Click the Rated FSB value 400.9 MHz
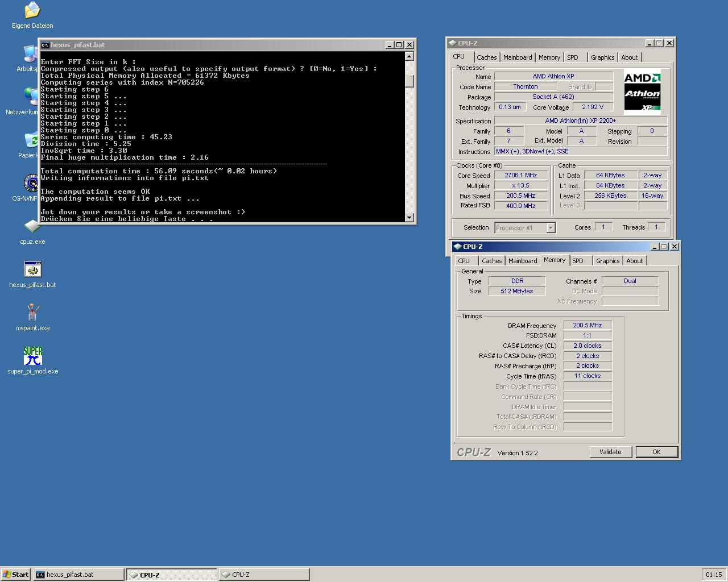The height and width of the screenshot is (582, 728). click(521, 206)
